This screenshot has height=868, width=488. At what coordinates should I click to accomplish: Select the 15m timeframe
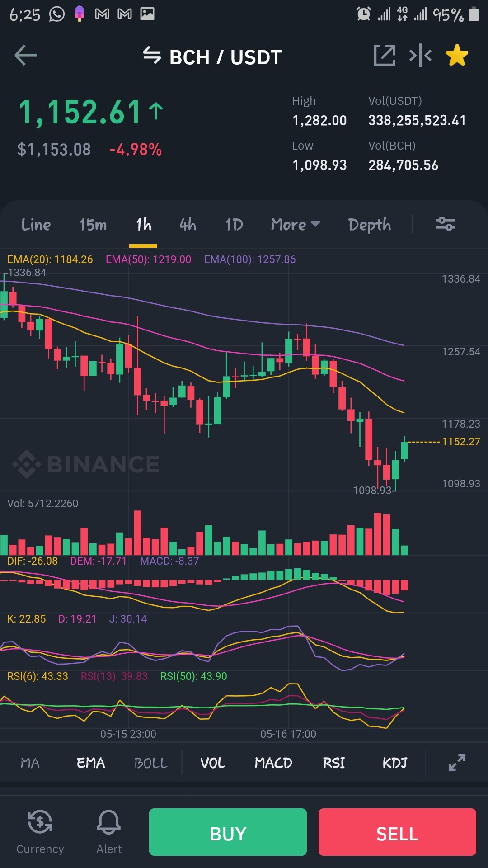point(93,225)
